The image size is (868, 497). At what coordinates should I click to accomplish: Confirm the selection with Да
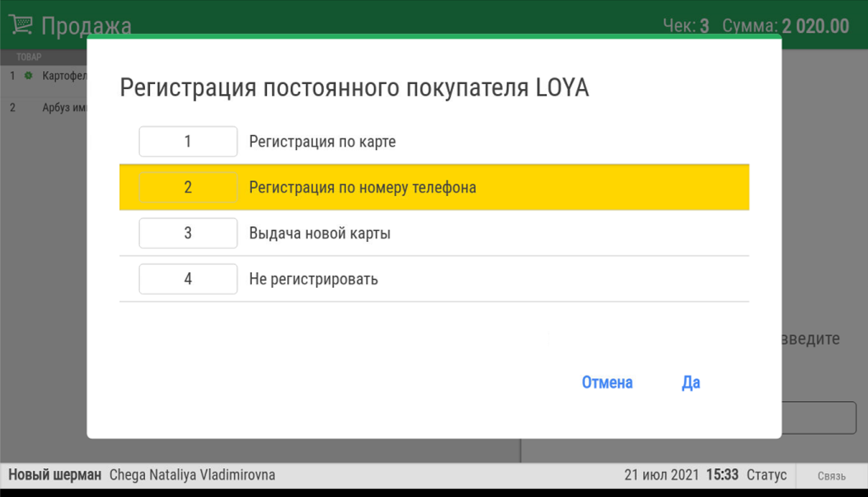coord(691,382)
